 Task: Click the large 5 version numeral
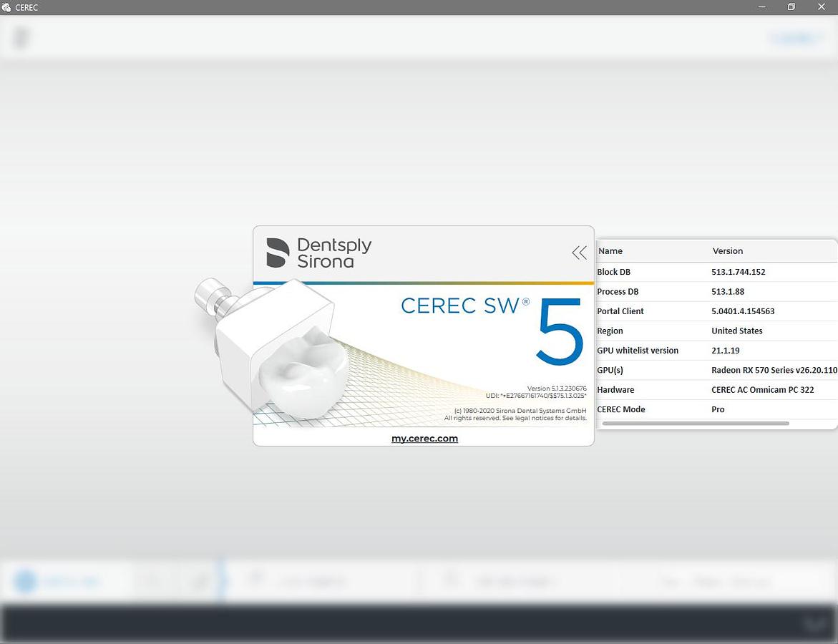[x=560, y=331]
